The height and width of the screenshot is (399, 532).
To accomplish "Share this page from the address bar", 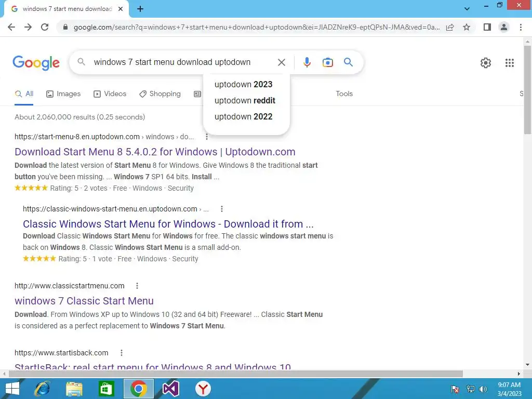I will (x=450, y=27).
